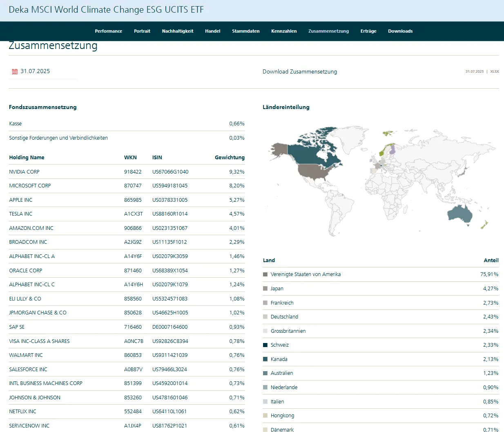Click the SALESFORCE INC holding name
The width and height of the screenshot is (504, 432).
(28, 370)
